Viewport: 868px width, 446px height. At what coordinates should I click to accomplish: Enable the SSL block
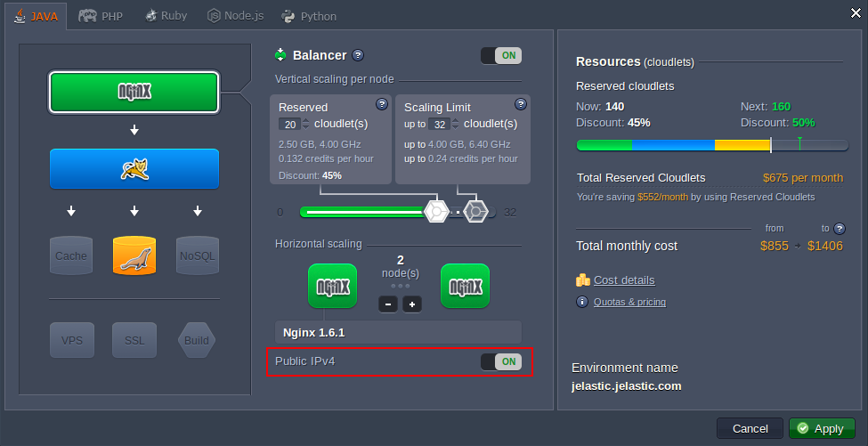click(x=134, y=340)
